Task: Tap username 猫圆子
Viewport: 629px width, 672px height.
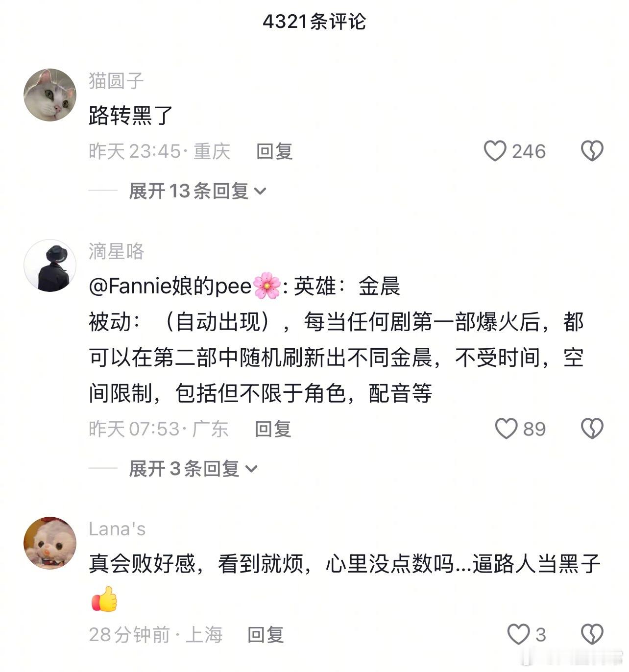Action: tap(116, 80)
